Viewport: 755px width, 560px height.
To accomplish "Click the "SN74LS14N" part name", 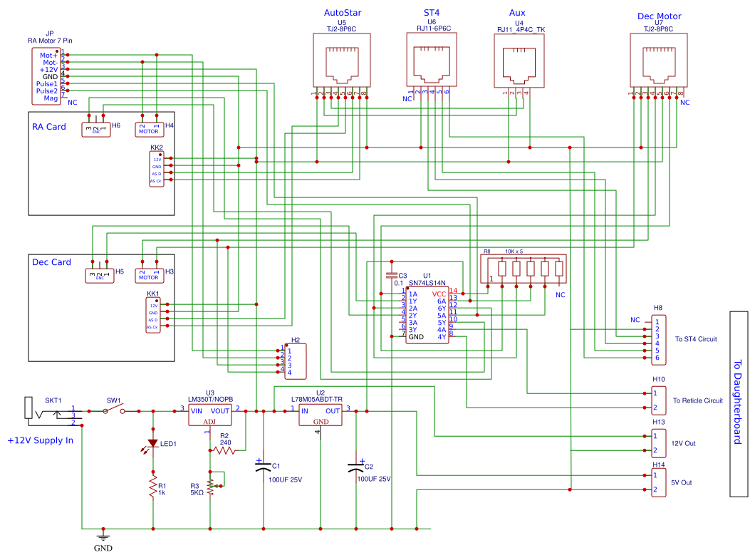I will 427,283.
